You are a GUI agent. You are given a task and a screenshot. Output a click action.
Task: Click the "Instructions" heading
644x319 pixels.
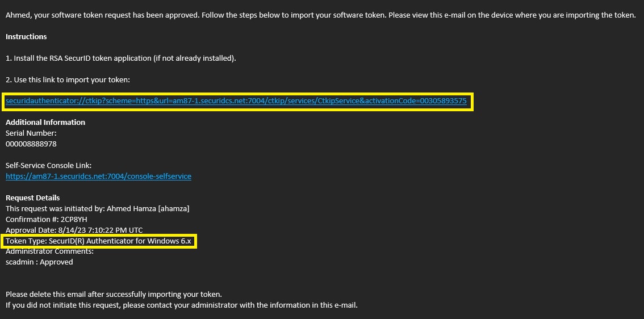click(26, 36)
